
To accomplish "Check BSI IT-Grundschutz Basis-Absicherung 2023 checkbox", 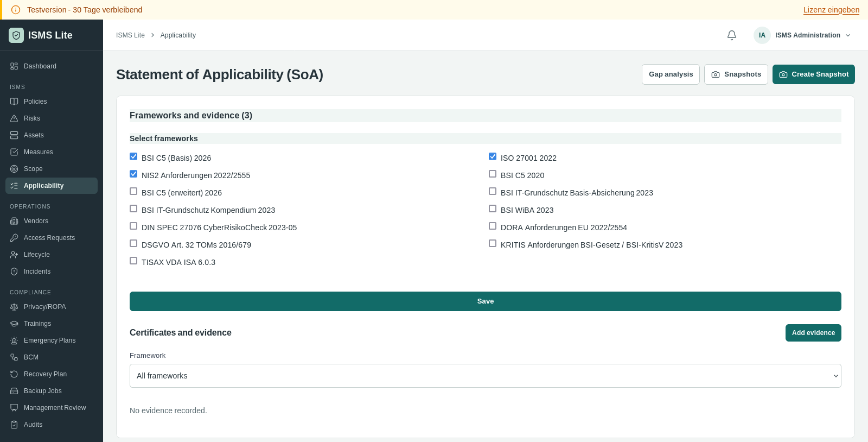I will click(493, 191).
